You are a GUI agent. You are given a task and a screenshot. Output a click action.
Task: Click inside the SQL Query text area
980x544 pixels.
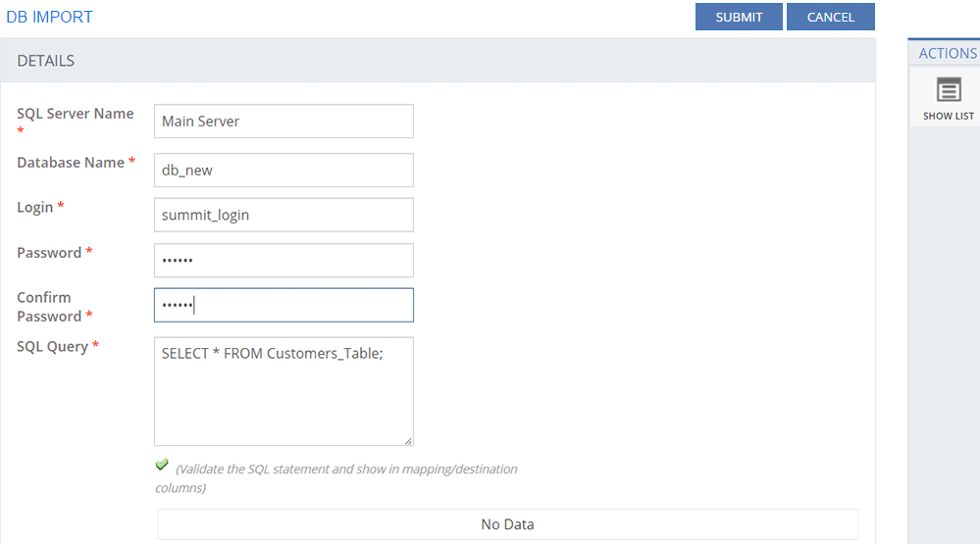(x=284, y=392)
